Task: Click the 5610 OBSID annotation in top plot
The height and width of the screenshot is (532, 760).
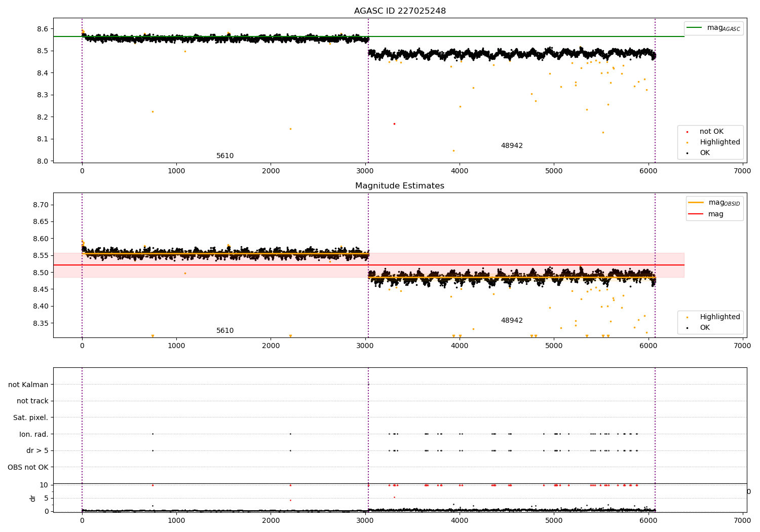Action: click(x=225, y=156)
